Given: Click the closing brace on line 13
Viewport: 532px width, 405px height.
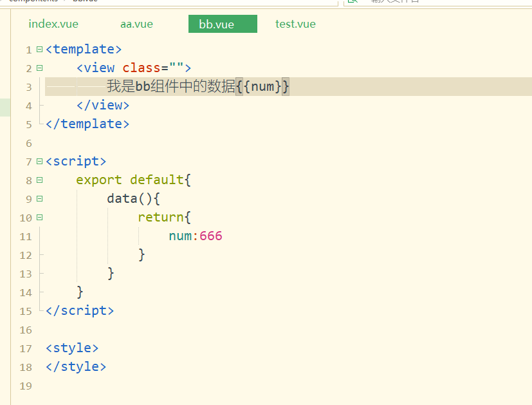Looking at the screenshot, I should click(111, 273).
